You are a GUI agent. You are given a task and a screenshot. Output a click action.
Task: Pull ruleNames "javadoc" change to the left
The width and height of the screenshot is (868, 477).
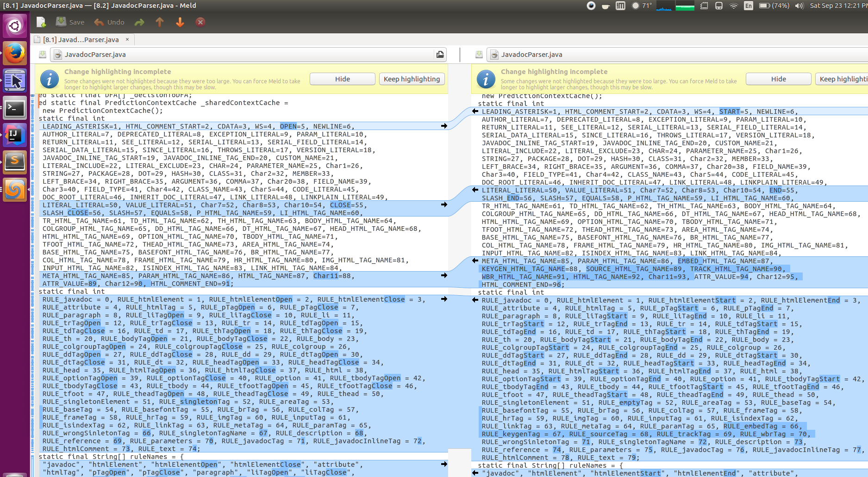coord(475,473)
